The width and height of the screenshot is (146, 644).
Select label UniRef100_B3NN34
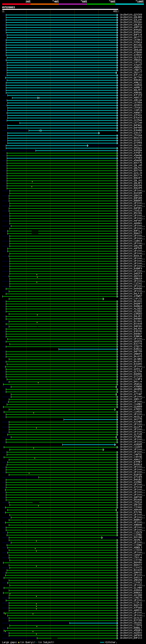(x=131, y=336)
